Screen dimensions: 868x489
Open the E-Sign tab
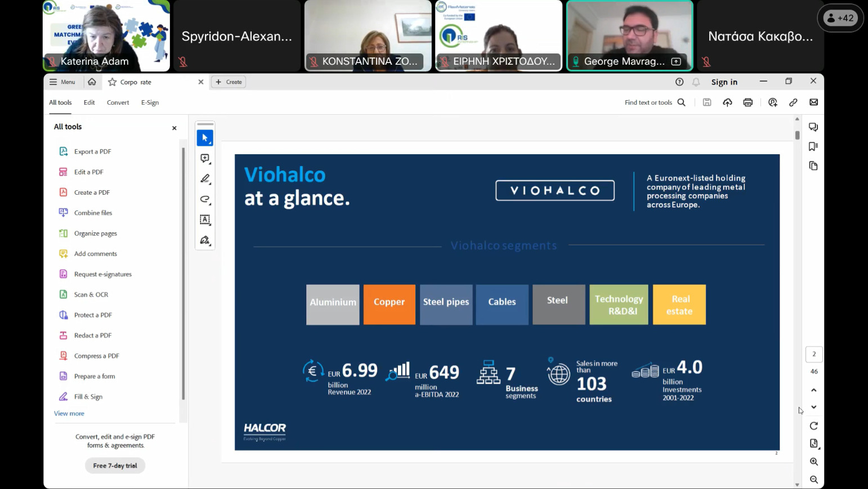150,102
